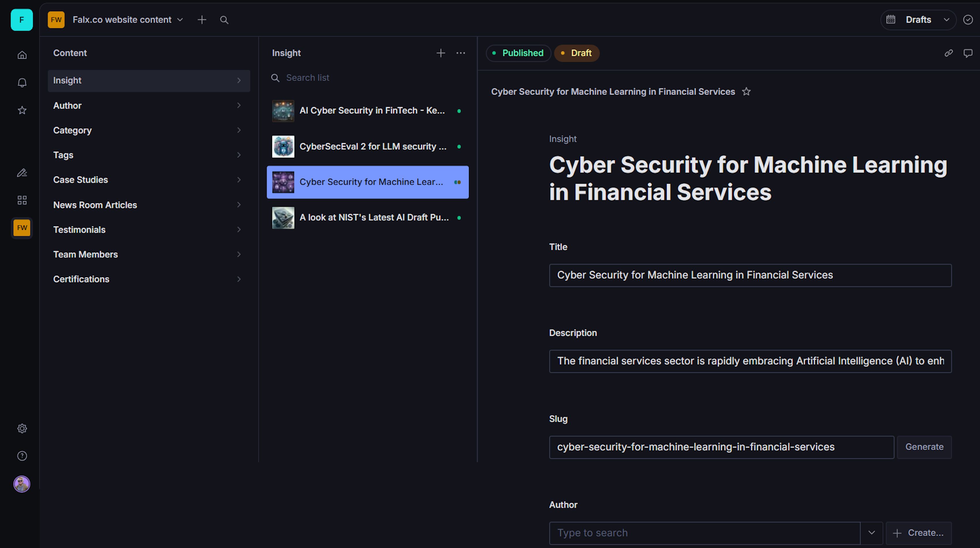Screen dimensions: 980x548
Task: Open the home icon in left sidebar
Action: pyautogui.click(x=22, y=55)
